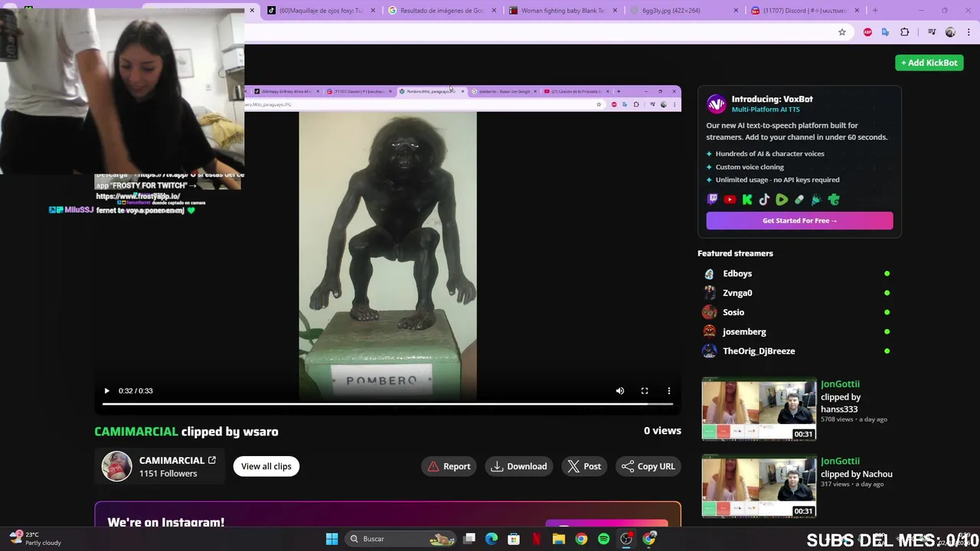The image size is (980, 551).
Task: Click Get Started For Free button
Action: [x=799, y=220]
